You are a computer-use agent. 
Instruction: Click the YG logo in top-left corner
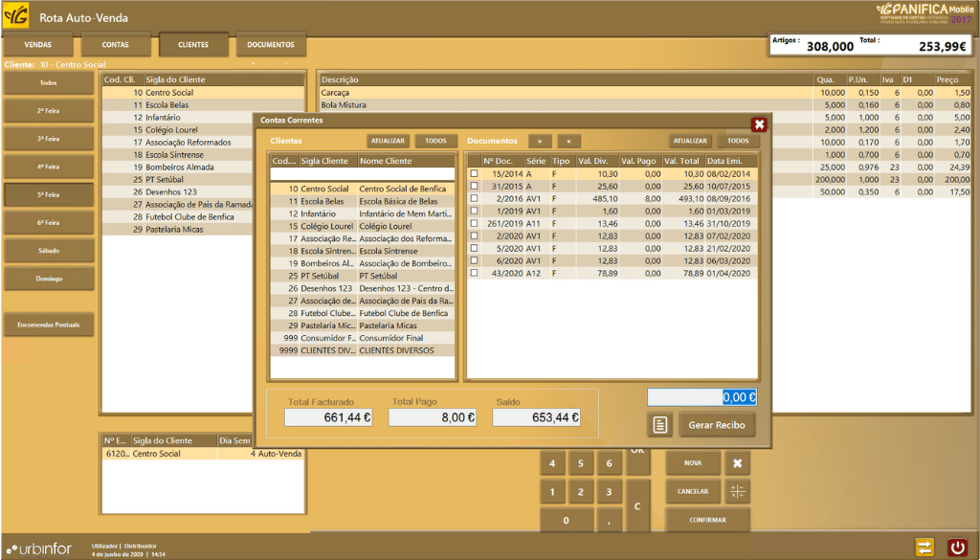(x=16, y=16)
